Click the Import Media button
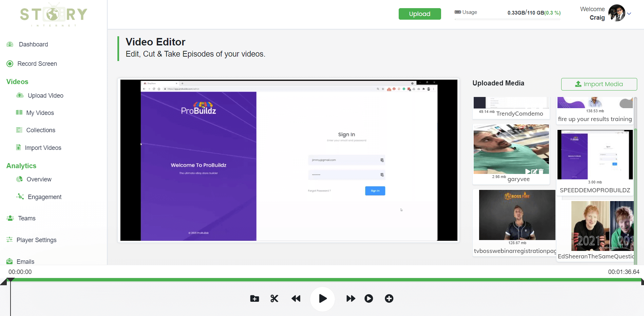 (x=599, y=84)
